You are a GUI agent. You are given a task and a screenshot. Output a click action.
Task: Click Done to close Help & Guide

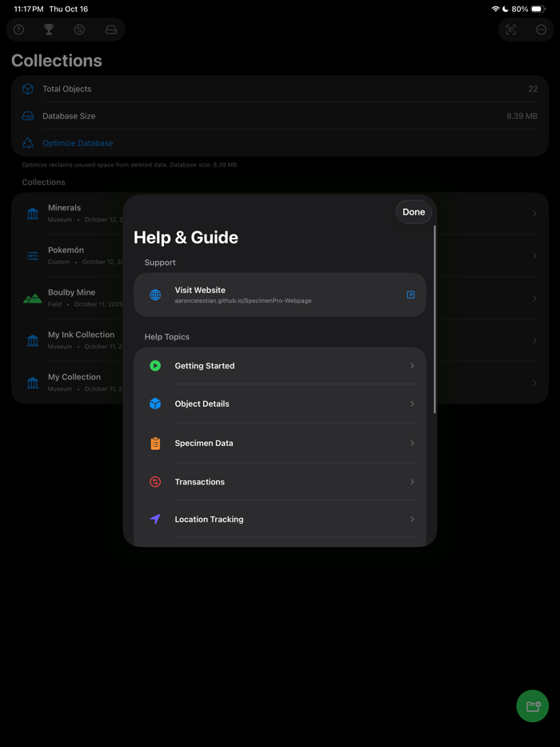coord(414,212)
